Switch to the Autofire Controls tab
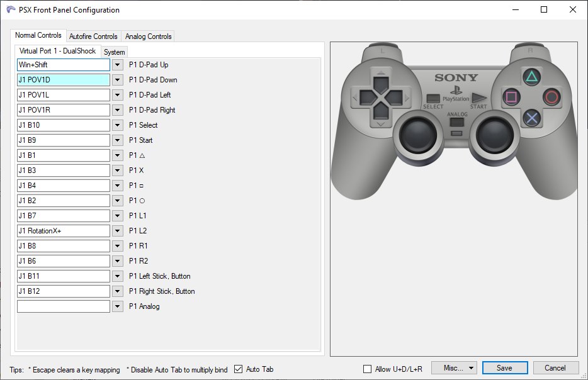Viewport: 588px width, 380px height. (x=93, y=36)
